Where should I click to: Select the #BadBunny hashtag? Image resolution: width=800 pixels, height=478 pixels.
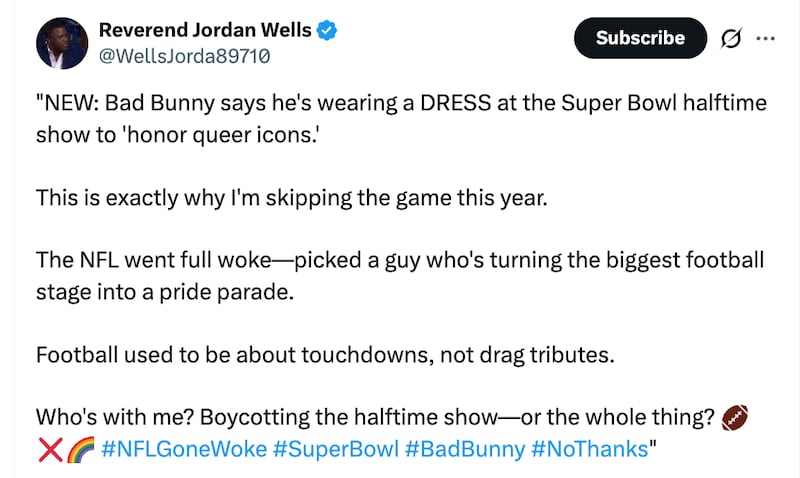tap(465, 449)
